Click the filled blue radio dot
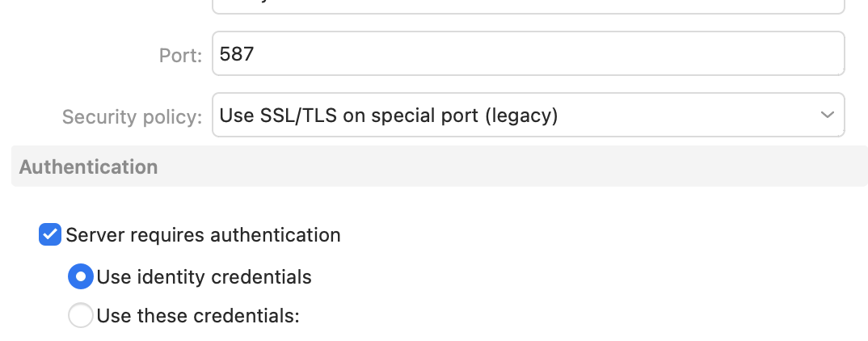The width and height of the screenshot is (868, 341). pyautogui.click(x=81, y=277)
